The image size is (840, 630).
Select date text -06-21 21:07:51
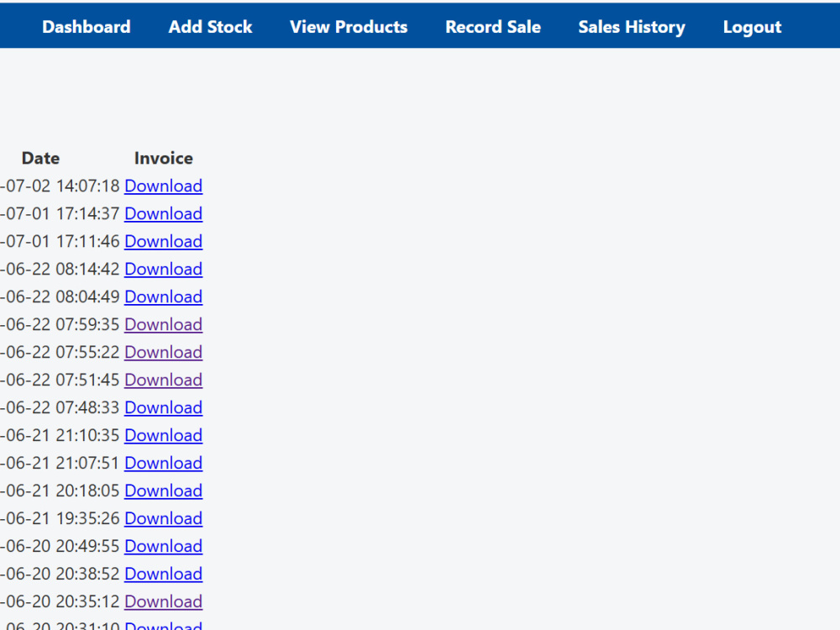[x=60, y=464]
